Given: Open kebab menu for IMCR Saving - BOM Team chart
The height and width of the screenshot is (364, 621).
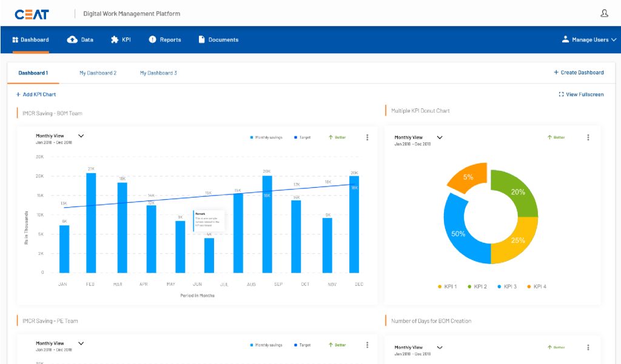Looking at the screenshot, I should [367, 137].
